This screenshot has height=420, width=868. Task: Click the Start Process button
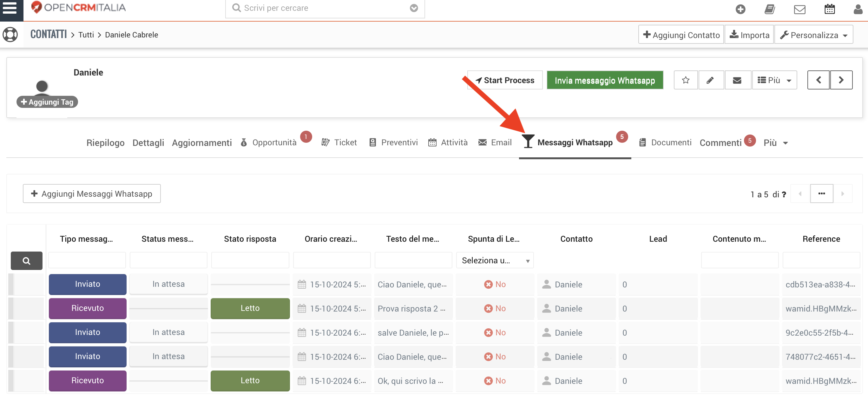pyautogui.click(x=505, y=80)
